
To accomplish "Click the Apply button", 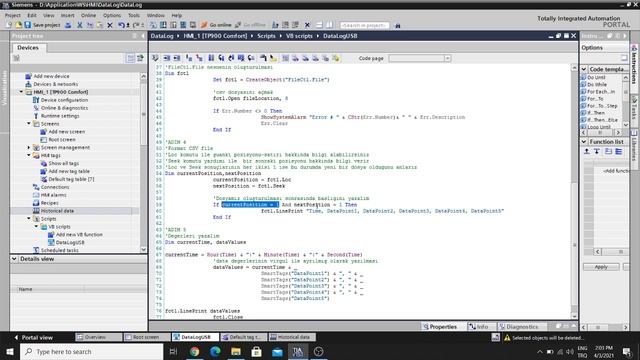I will [x=601, y=267].
